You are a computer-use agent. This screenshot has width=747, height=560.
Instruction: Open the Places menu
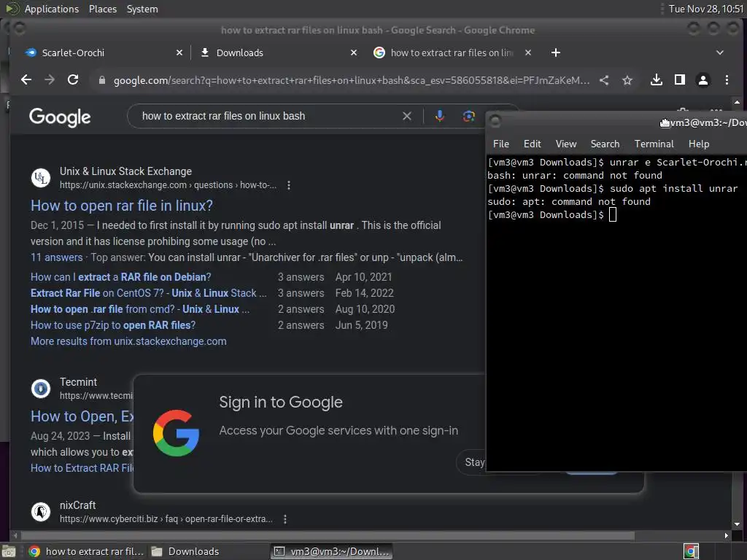point(103,9)
